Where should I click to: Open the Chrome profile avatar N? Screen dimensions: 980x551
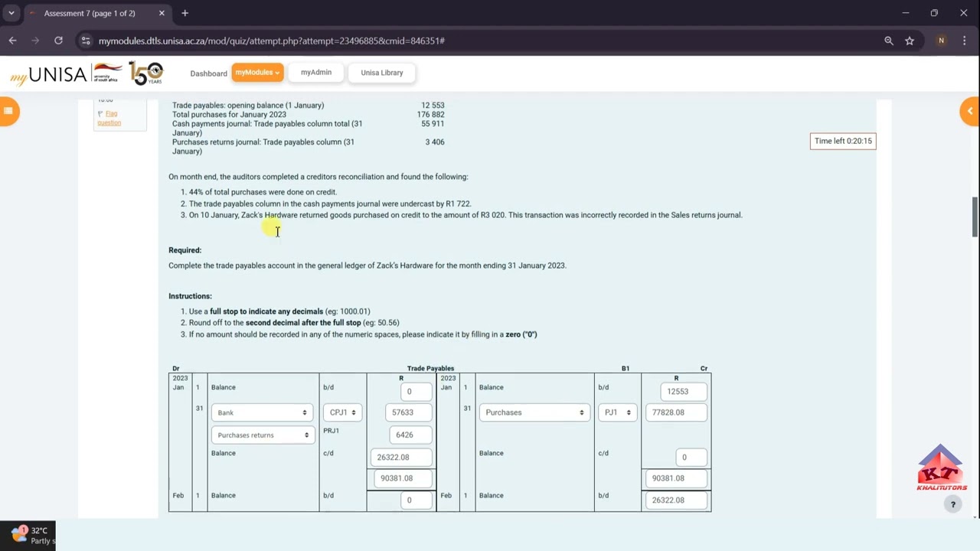(941, 41)
